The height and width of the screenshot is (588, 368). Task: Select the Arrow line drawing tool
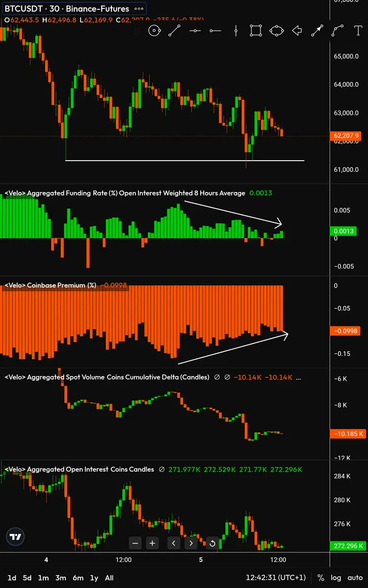317,31
